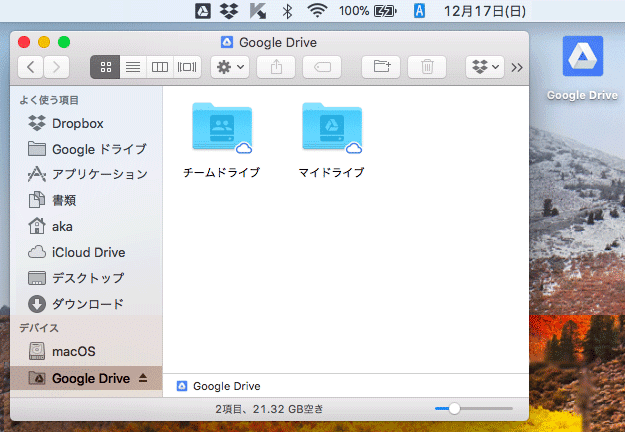
Task: Open the aka home folder
Action: coord(86,226)
